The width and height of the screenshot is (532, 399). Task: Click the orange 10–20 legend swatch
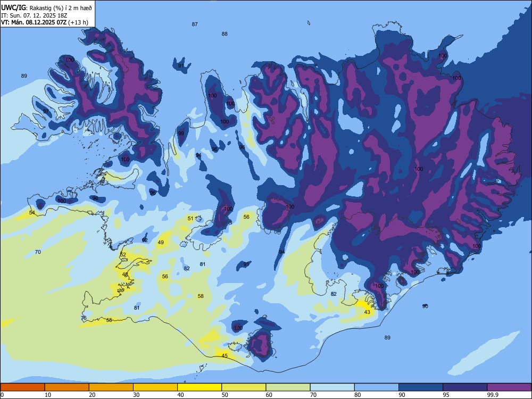point(67,387)
